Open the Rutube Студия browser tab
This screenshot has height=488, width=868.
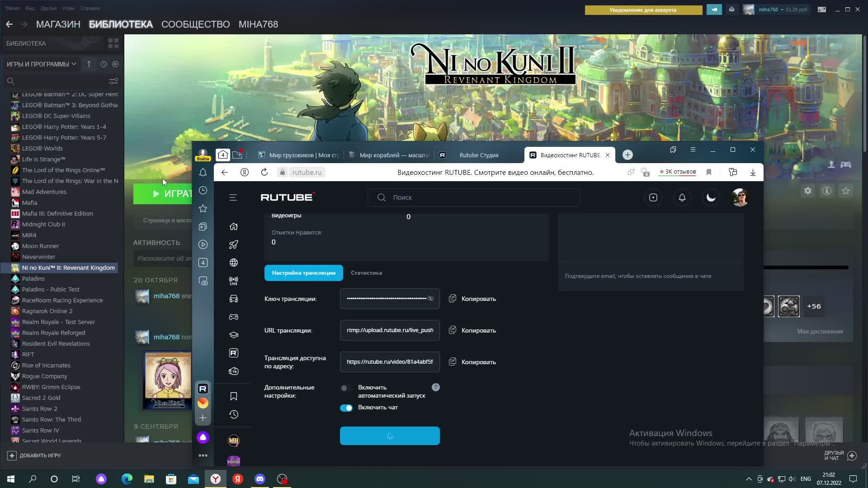pos(478,155)
